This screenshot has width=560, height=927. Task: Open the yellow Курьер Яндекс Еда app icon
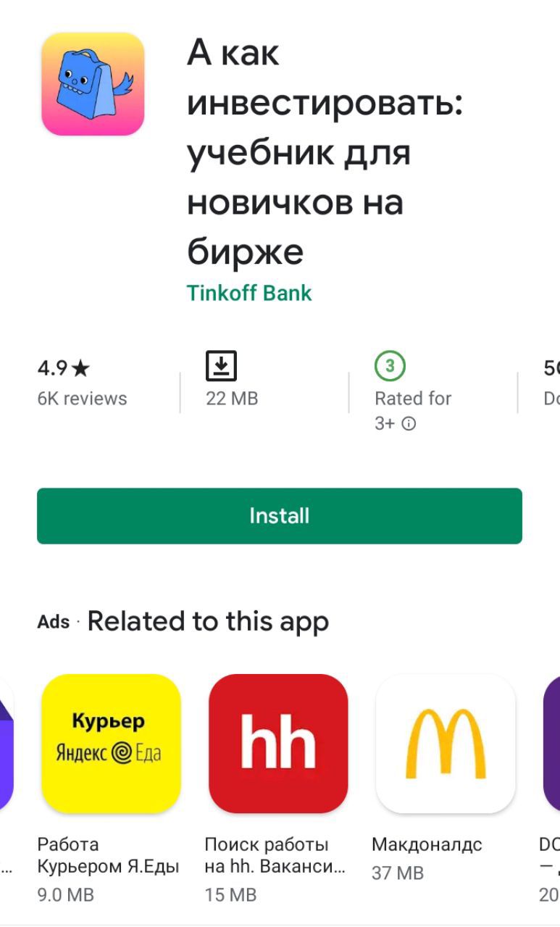111,744
